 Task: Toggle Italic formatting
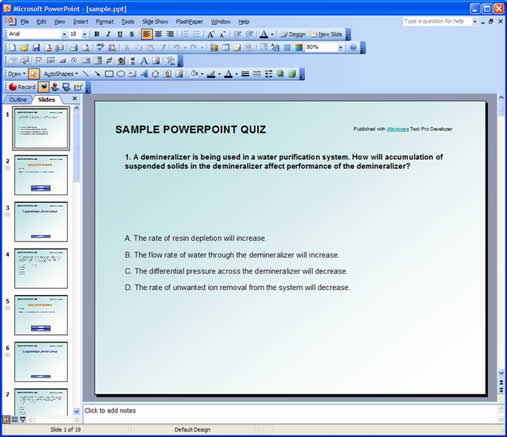[x=108, y=34]
